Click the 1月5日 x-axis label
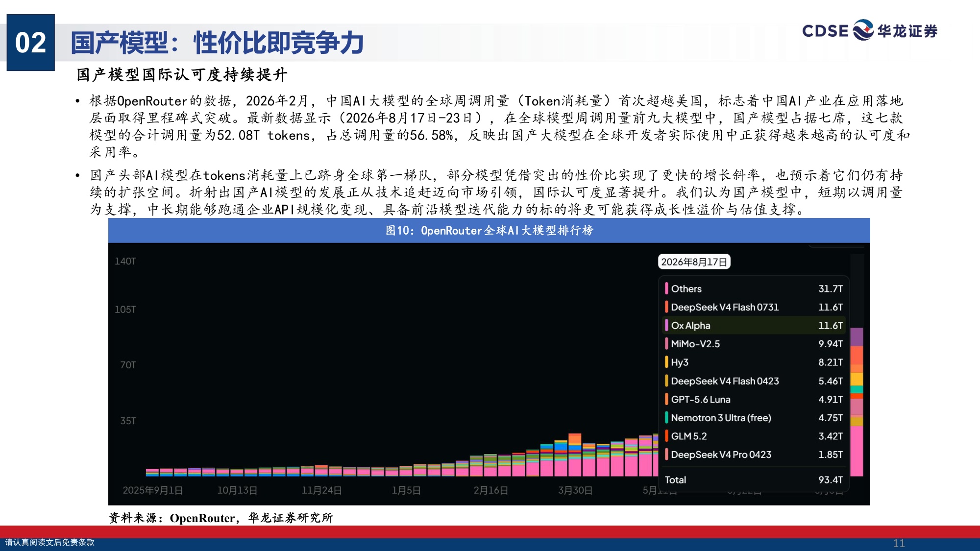Screen dimensions: 980x551 pos(406,490)
